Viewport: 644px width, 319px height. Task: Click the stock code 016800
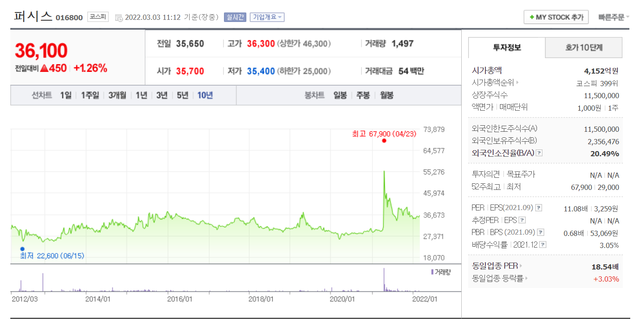(x=69, y=18)
